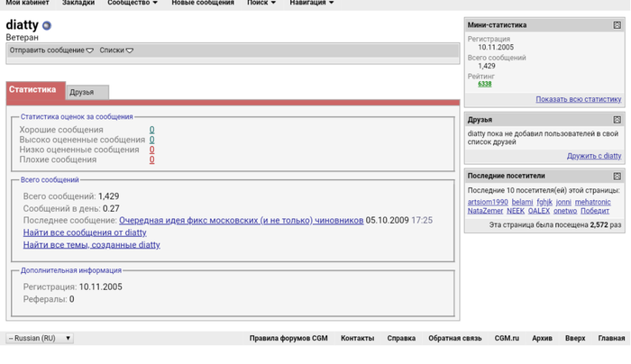Open Архив footer link

click(542, 338)
